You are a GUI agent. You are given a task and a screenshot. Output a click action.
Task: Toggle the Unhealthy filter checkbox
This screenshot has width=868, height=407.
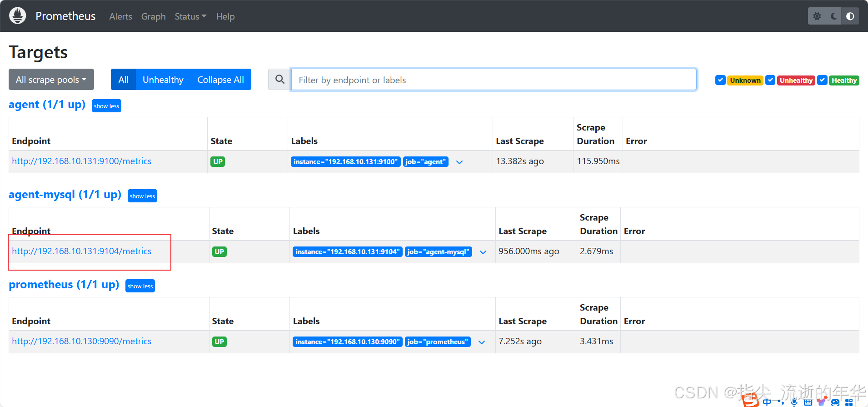tap(770, 80)
